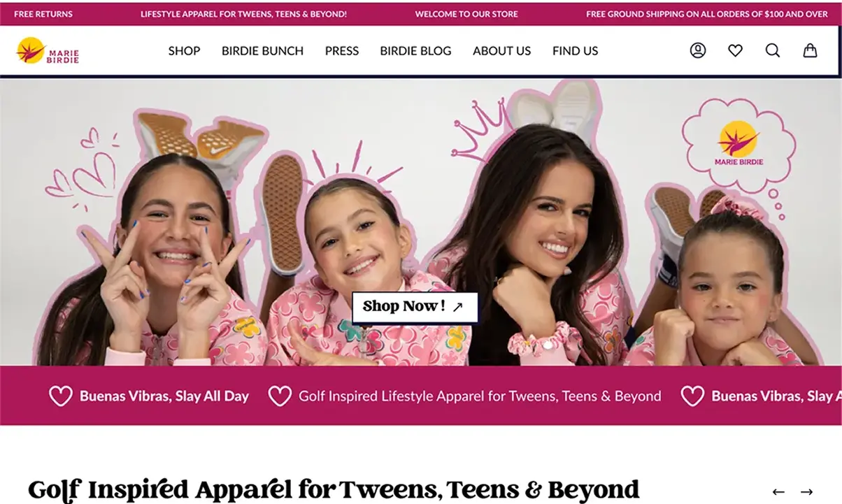Open the shopping bag cart icon
Image resolution: width=842 pixels, height=504 pixels.
point(810,50)
